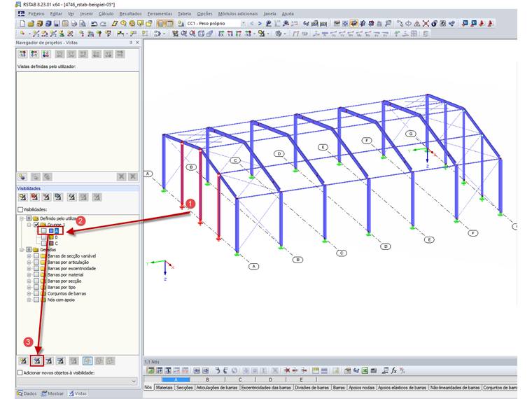Check Barras por material checkbox

36,275
